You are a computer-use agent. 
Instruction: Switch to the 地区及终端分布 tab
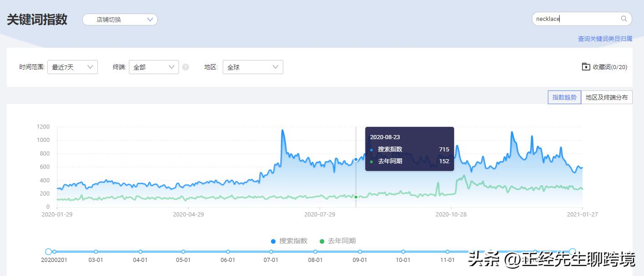[606, 97]
